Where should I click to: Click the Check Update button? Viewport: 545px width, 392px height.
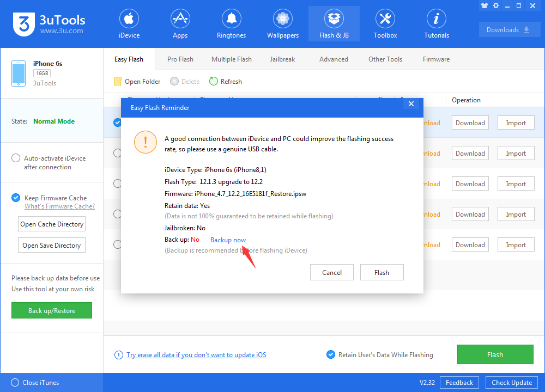click(x=512, y=383)
